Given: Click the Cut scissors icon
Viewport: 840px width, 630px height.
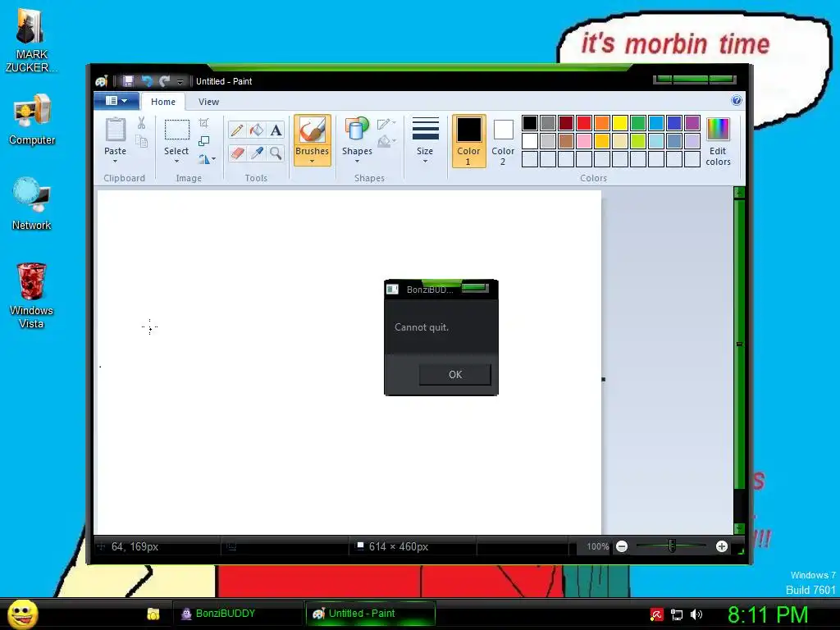Looking at the screenshot, I should pyautogui.click(x=141, y=123).
